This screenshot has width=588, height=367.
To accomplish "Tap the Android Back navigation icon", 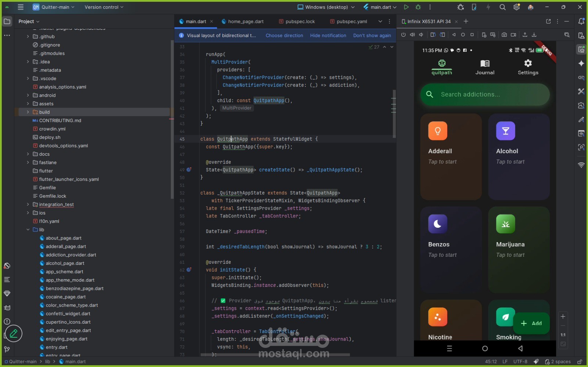I will point(520,349).
